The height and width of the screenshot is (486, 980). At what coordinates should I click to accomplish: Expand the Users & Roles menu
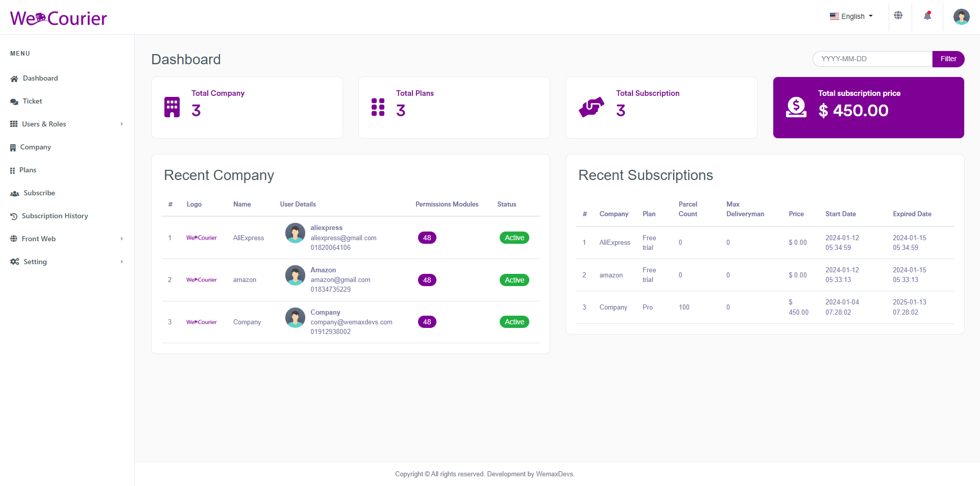tap(121, 124)
